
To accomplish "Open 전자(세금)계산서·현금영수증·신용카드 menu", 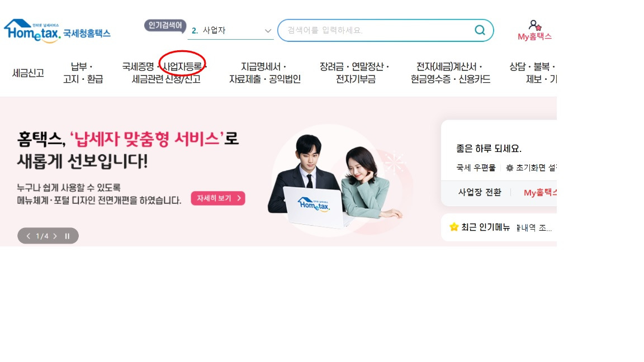I will (x=451, y=73).
